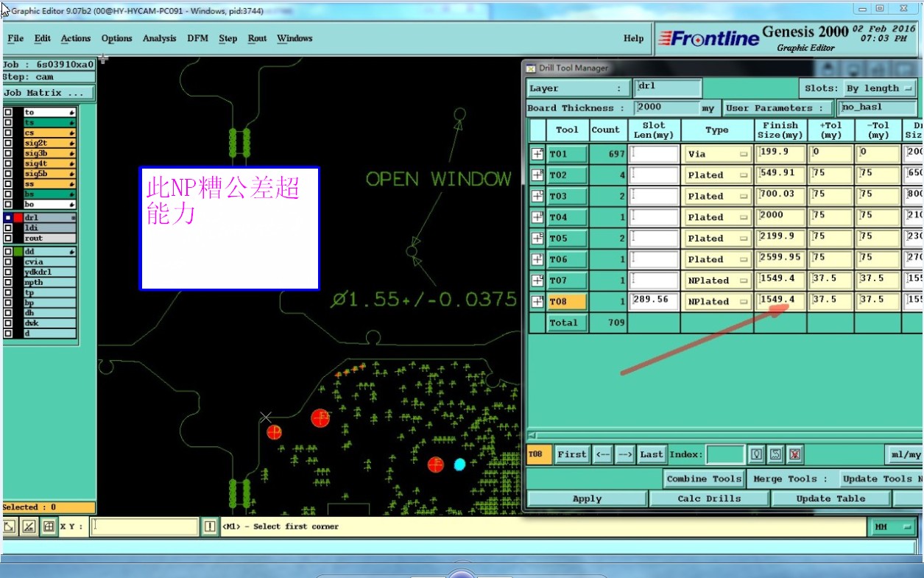This screenshot has width=924, height=578.
Task: Open the Actions menu
Action: (76, 38)
